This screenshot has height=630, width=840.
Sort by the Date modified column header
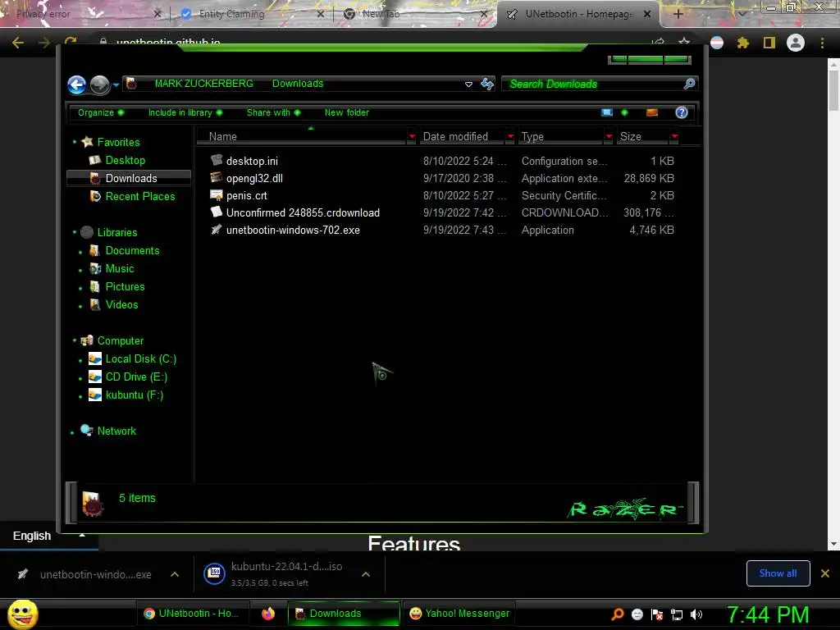point(463,137)
